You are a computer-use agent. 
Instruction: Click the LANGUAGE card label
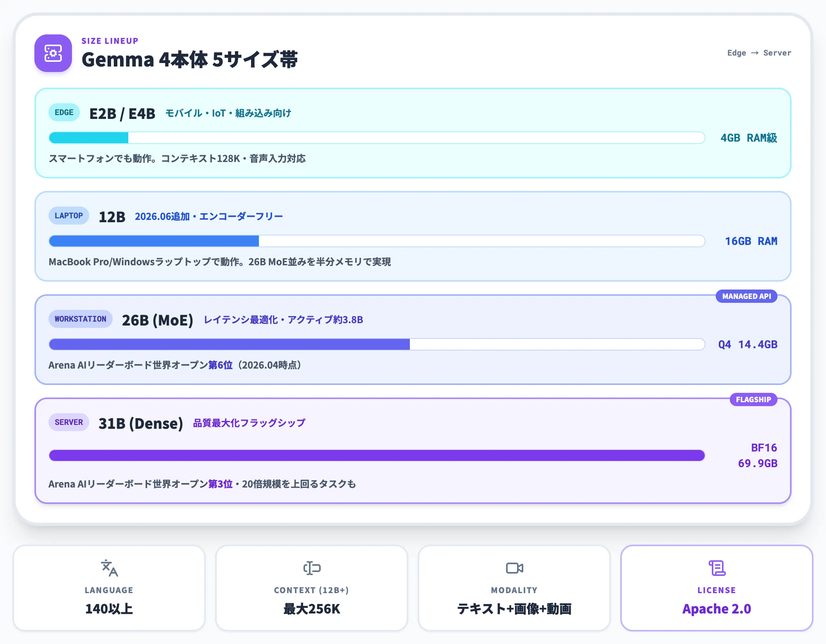click(109, 590)
